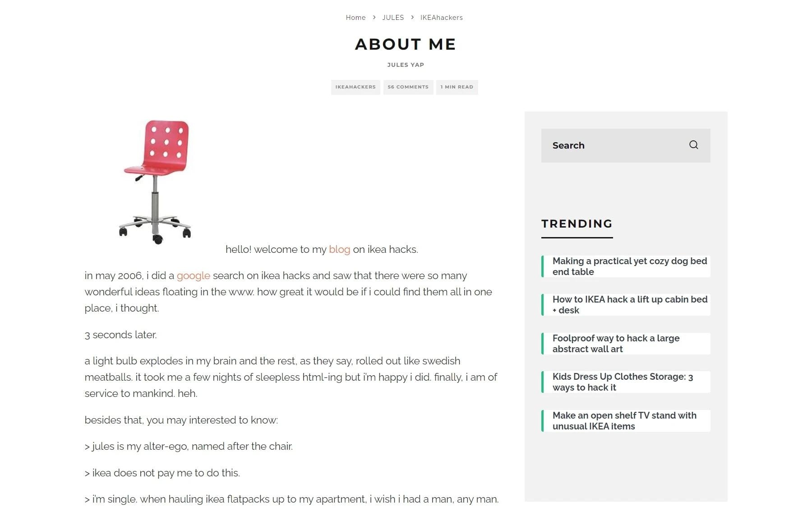This screenshot has height=508, width=812.
Task: Click the arrow between Home and JULES
Action: pos(374,18)
